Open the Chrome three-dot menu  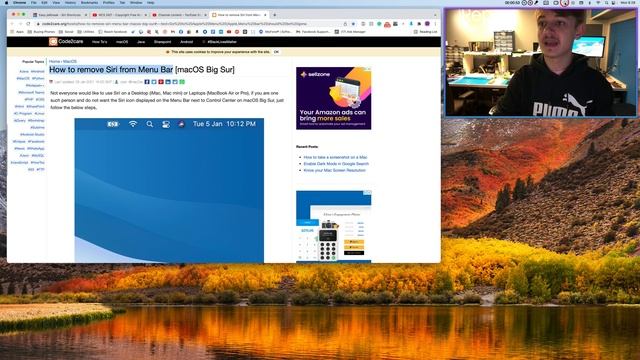point(435,24)
